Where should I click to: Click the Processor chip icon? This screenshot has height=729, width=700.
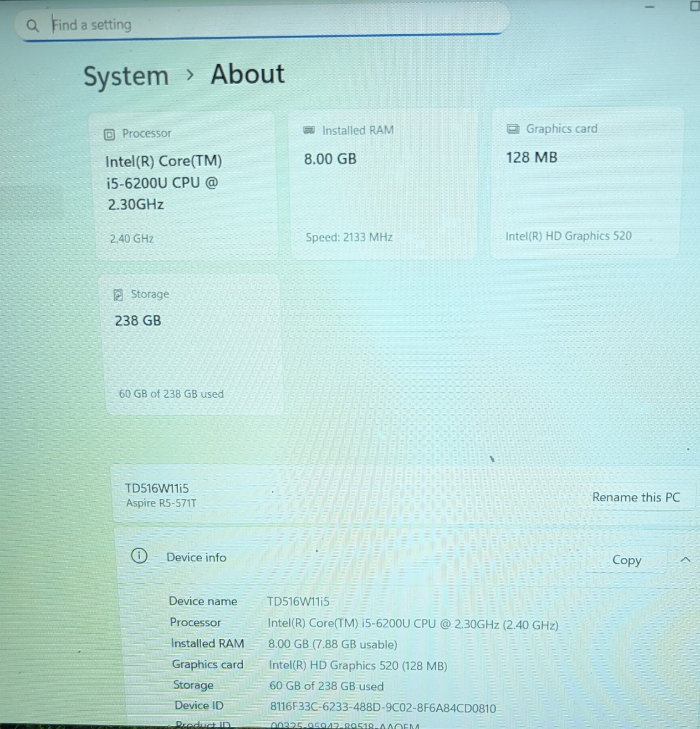click(x=109, y=134)
